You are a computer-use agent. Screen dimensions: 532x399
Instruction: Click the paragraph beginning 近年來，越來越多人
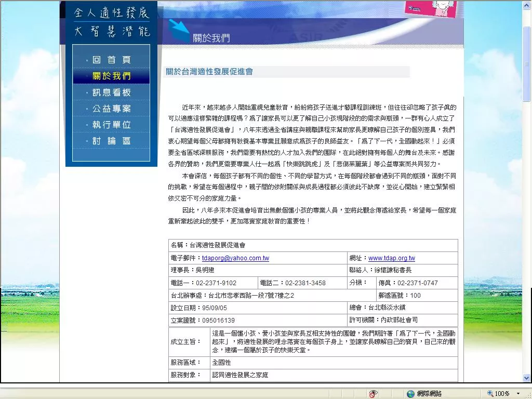click(312, 136)
